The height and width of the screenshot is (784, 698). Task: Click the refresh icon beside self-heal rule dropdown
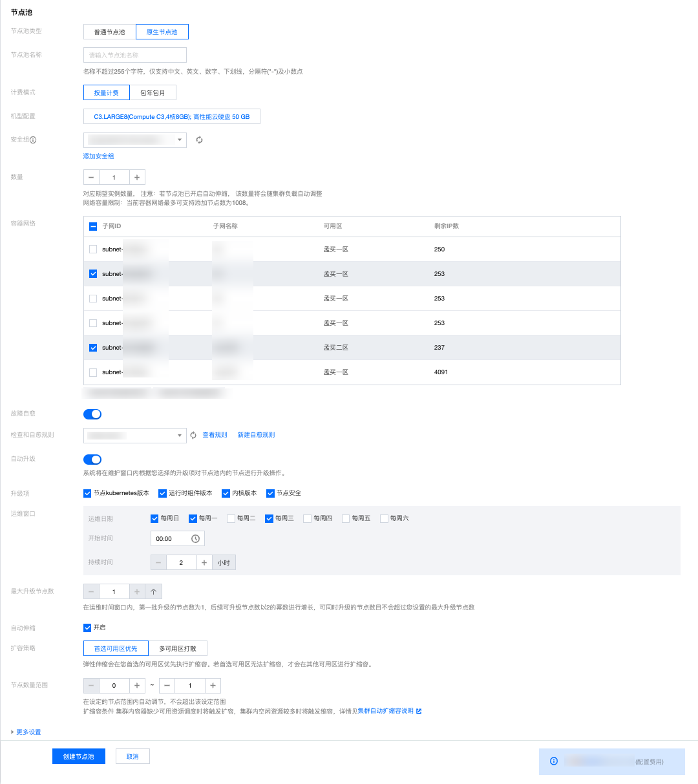pyautogui.click(x=193, y=436)
